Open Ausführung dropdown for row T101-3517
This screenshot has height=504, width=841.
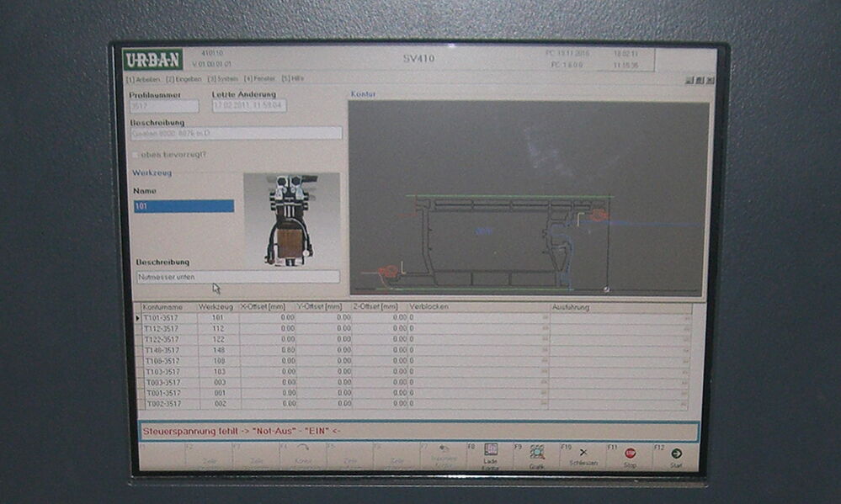[686, 318]
